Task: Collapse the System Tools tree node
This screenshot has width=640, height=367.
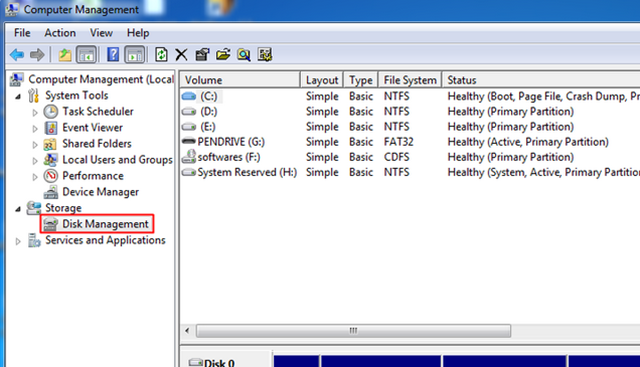Action: [18, 96]
